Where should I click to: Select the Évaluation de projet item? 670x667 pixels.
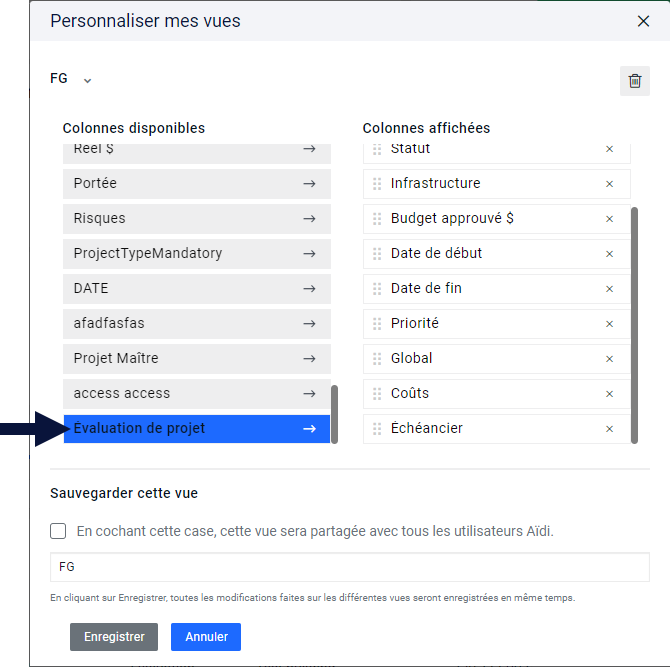click(197, 429)
